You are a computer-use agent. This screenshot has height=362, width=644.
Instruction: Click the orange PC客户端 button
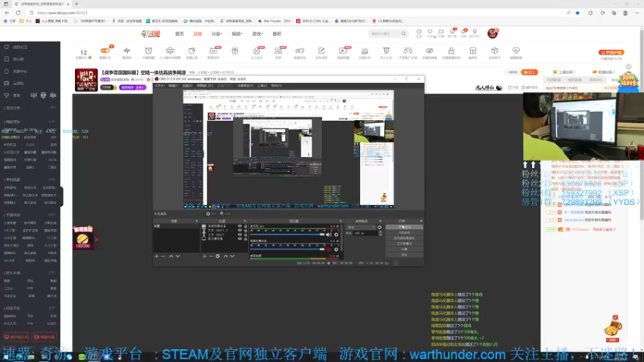[611, 52]
